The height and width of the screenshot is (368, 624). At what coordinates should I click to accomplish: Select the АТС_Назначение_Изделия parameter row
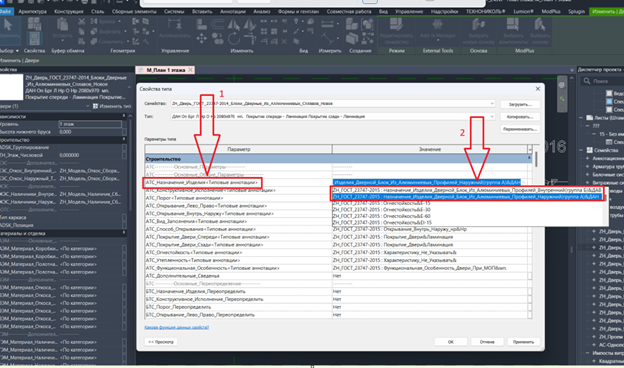coord(202,183)
